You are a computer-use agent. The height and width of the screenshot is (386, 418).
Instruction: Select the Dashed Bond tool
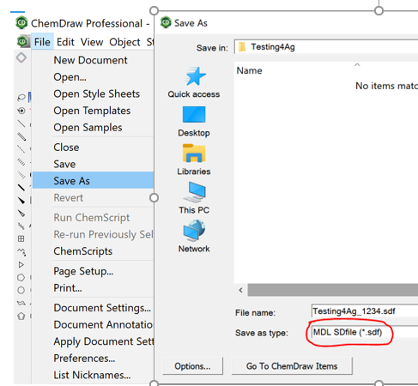[x=21, y=149]
